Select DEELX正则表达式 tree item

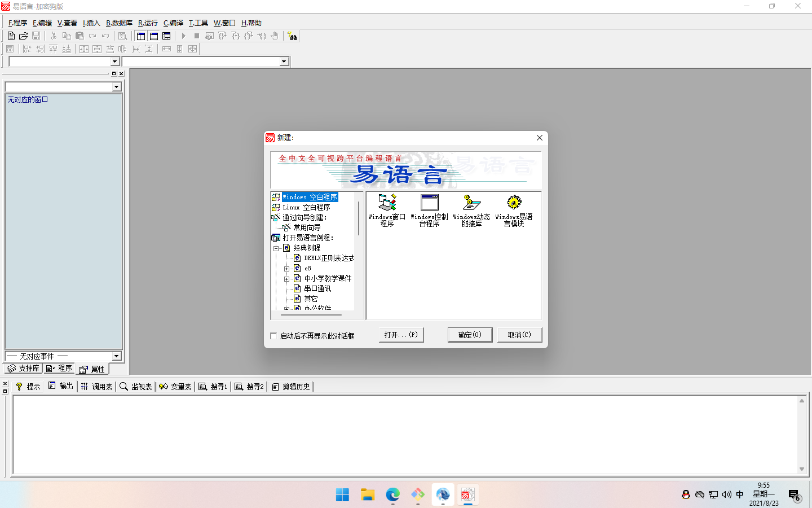(x=328, y=259)
